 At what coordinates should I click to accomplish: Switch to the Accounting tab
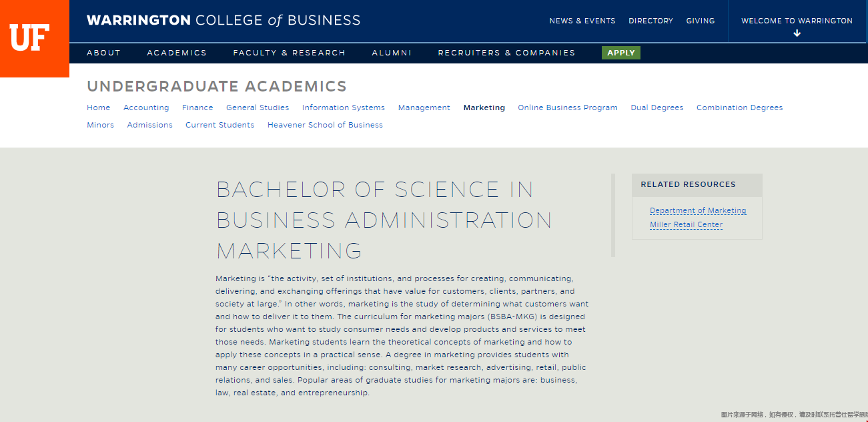pyautogui.click(x=146, y=108)
